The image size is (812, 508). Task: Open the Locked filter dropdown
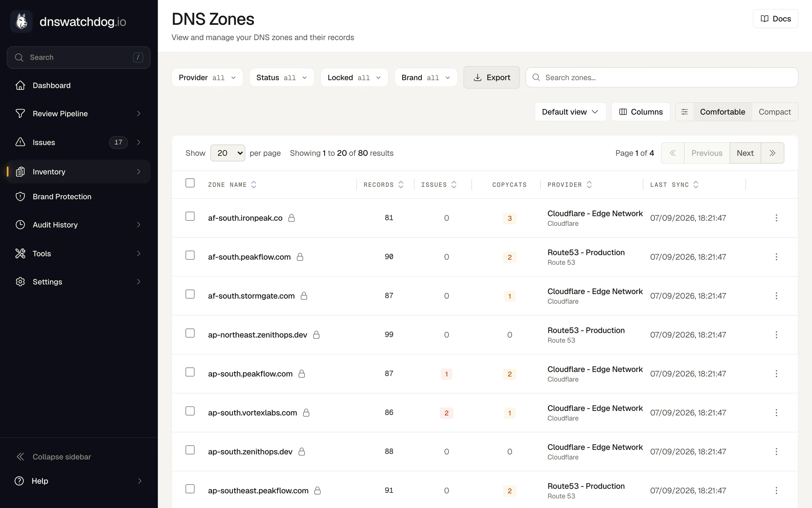[354, 78]
